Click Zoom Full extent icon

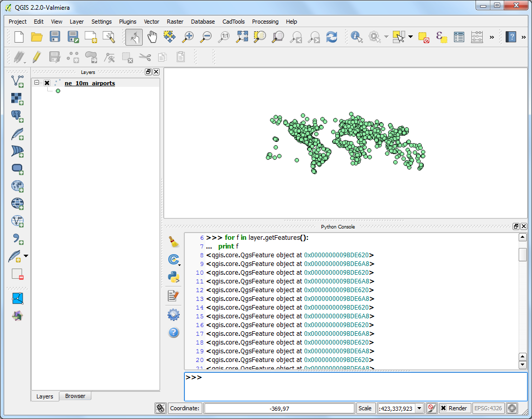tap(242, 36)
